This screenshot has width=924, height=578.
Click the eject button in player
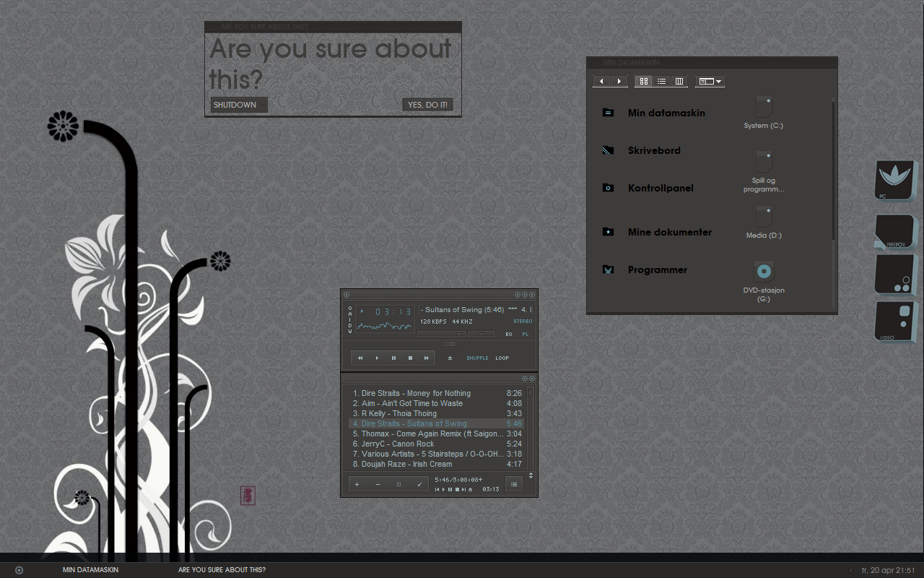(x=450, y=358)
